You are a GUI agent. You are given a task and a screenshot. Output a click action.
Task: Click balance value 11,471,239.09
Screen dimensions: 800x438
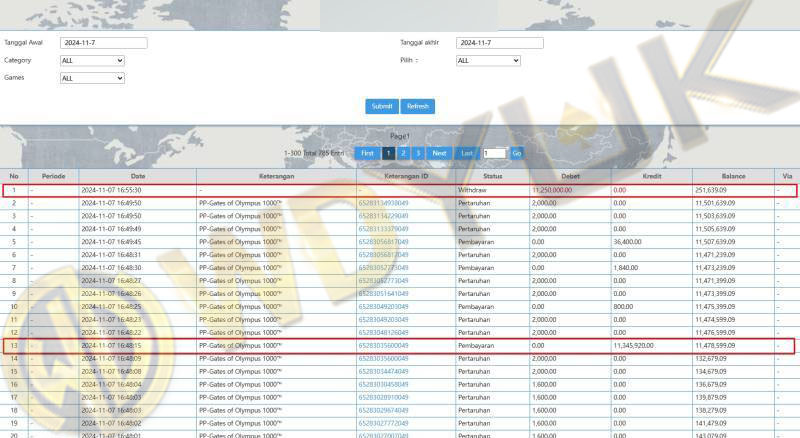coord(715,255)
